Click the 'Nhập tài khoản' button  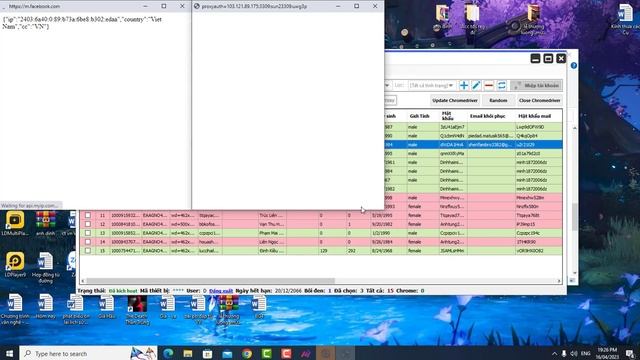[x=536, y=85]
